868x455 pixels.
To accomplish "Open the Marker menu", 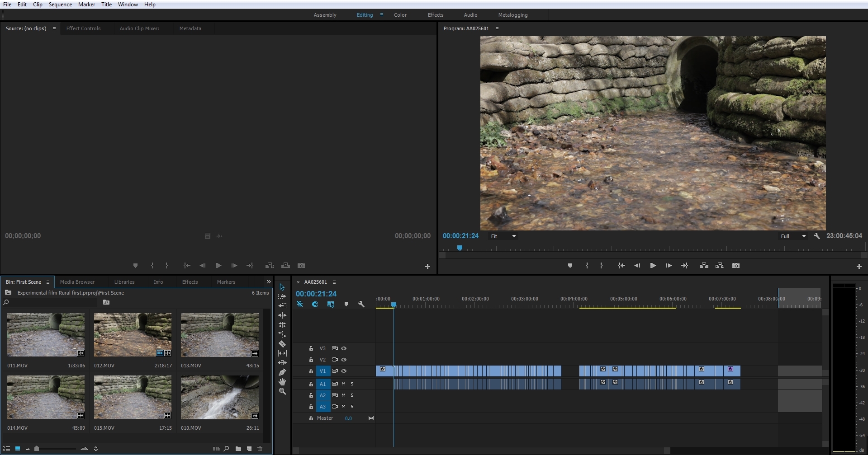I will click(x=86, y=5).
